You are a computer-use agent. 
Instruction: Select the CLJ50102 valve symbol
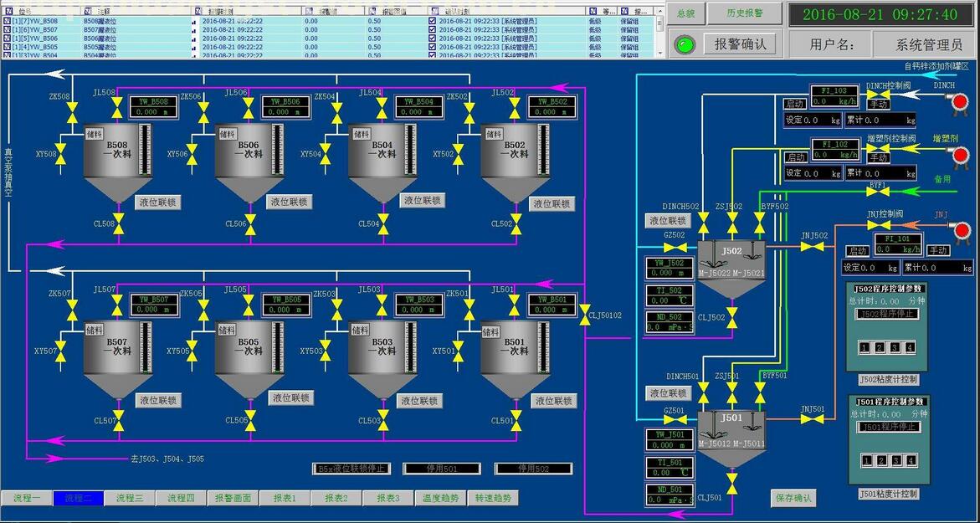pos(584,315)
